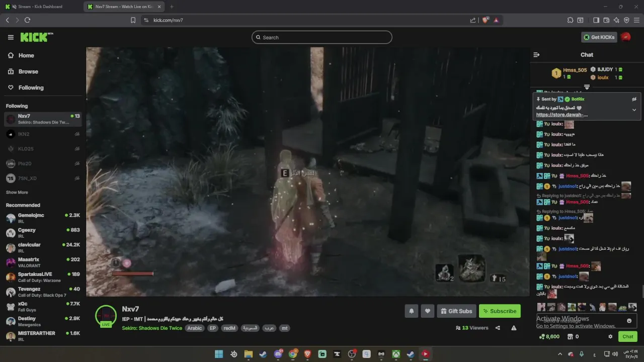Open recommended channel clavicular
644x362 pixels.
point(43,247)
